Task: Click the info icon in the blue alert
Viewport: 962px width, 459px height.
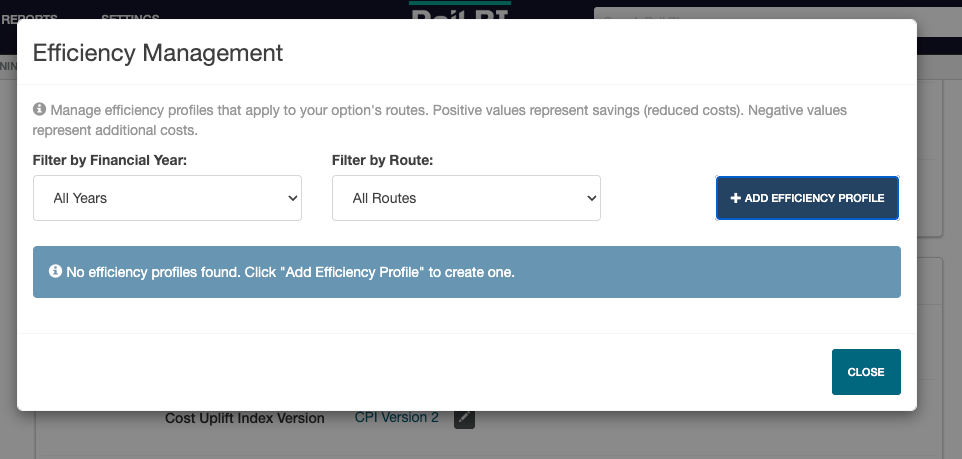Action: (56, 271)
